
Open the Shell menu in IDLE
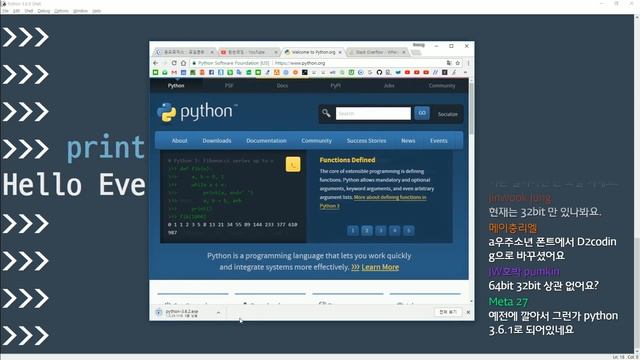29,11
